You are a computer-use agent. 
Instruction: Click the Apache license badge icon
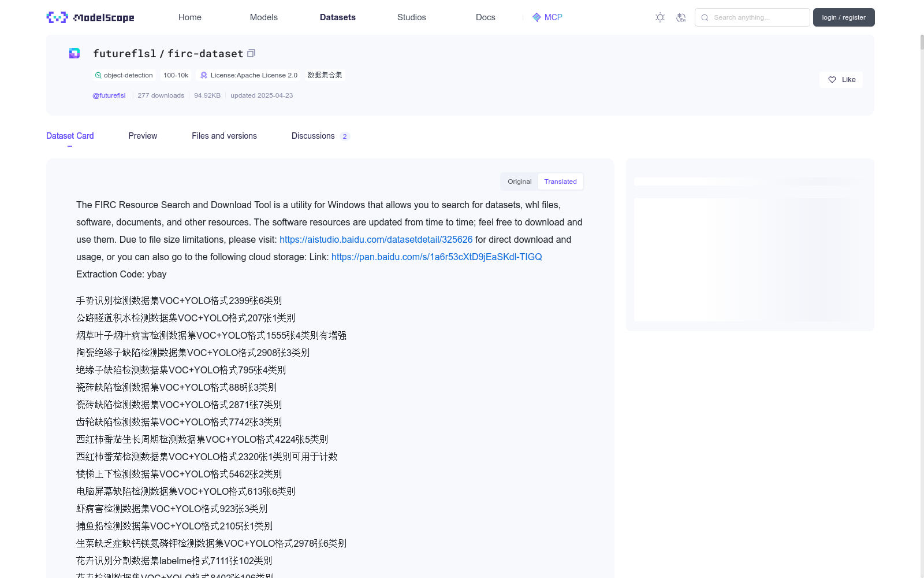tap(204, 75)
